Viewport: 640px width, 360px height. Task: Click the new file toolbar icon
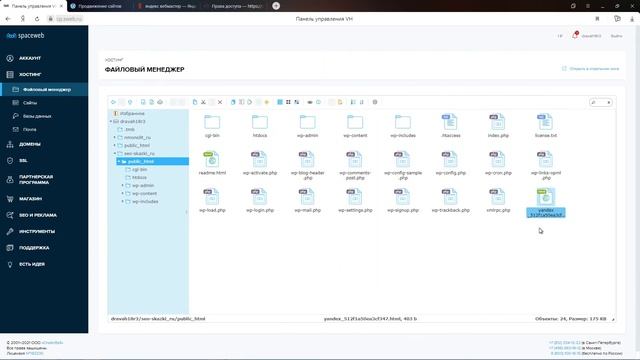[x=151, y=102]
